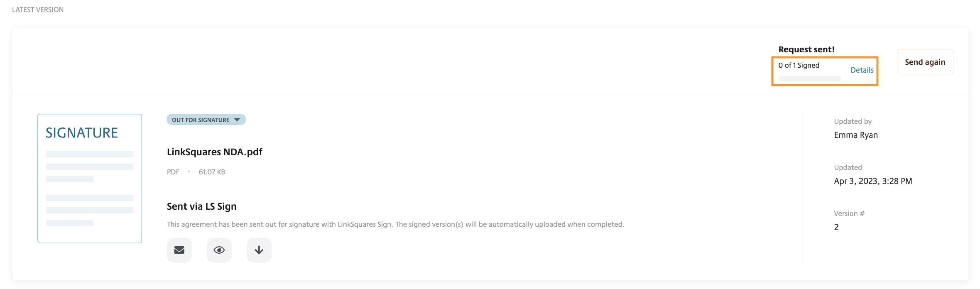Click the LATEST VERSION section heading
This screenshot has width=980, height=289.
point(38,10)
